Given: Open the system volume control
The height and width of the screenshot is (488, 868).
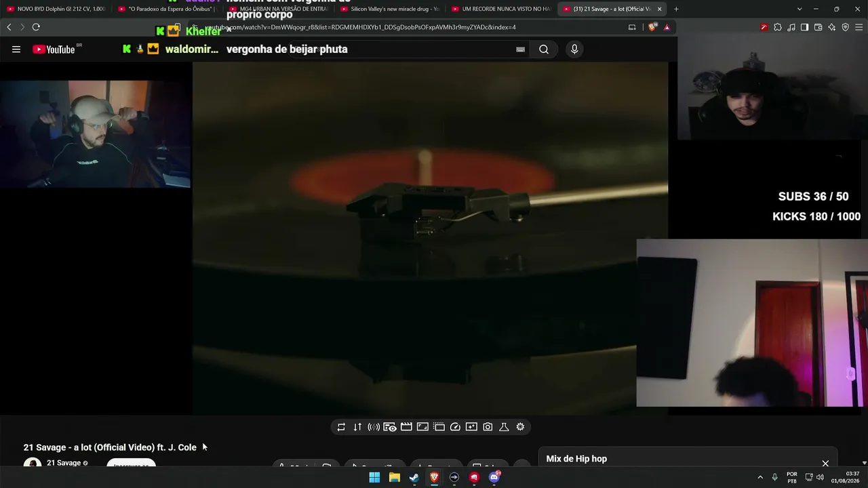Looking at the screenshot, I should [x=820, y=477].
